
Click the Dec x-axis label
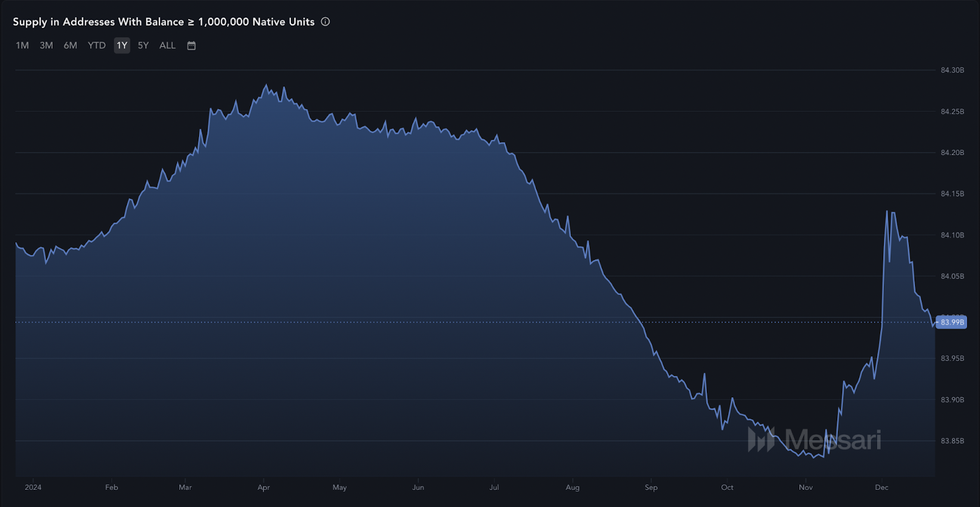(881, 487)
